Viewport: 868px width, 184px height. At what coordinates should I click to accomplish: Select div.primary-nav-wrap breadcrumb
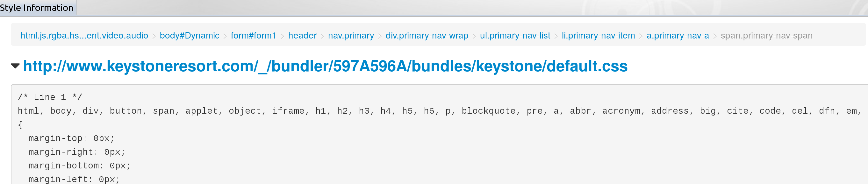(x=427, y=36)
